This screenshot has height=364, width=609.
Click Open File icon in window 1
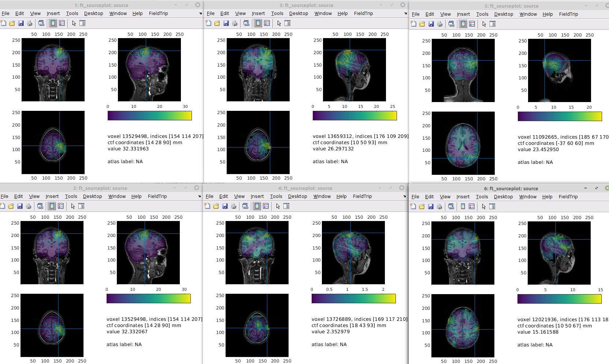pyautogui.click(x=12, y=23)
